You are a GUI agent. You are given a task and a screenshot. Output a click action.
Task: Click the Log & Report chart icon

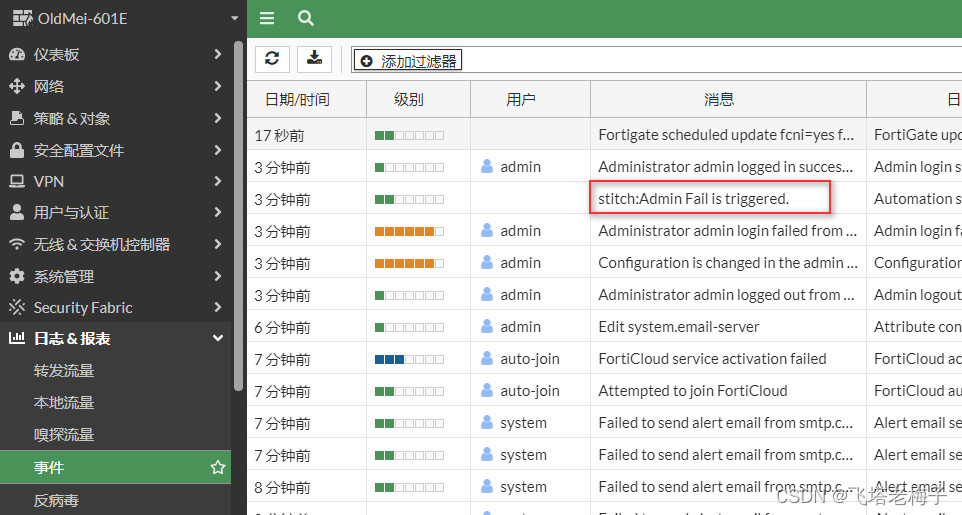(17, 338)
